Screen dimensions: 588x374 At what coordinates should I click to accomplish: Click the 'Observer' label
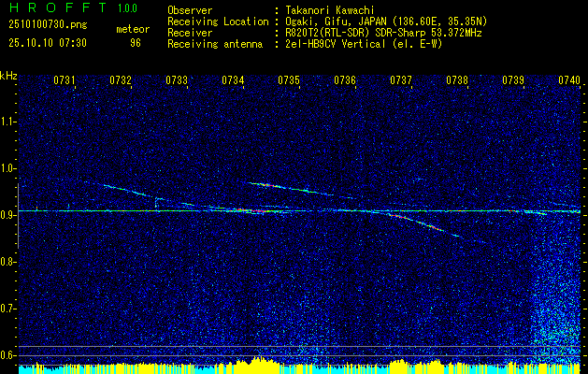190,10
